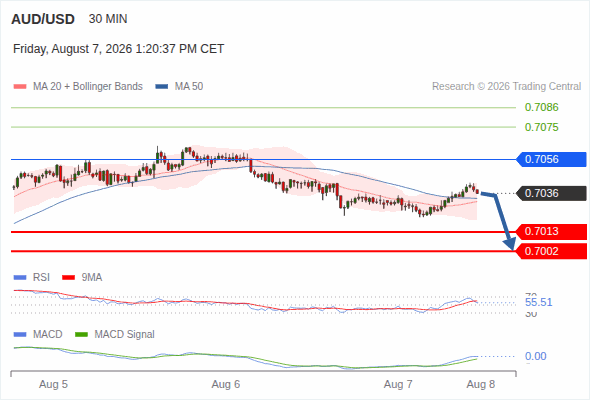Click the Aug 7 date axis label
Viewport: 590px width, 400px height.
(398, 385)
